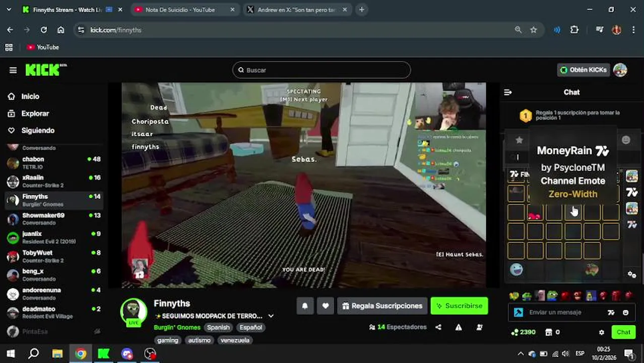Viewport: 644px width, 363px height.
Task: Open the 7TV emote icon in message box
Action: (611, 313)
